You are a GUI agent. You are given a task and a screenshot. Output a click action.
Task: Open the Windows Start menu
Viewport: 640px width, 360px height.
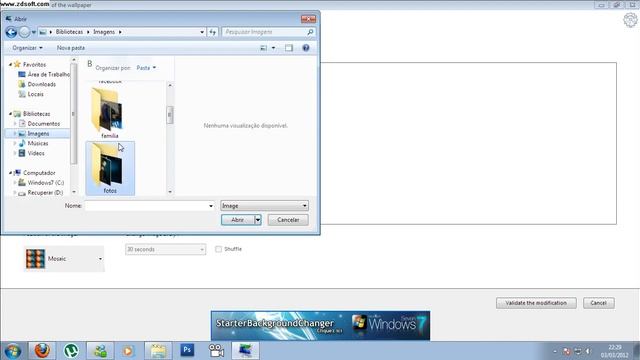(x=12, y=351)
